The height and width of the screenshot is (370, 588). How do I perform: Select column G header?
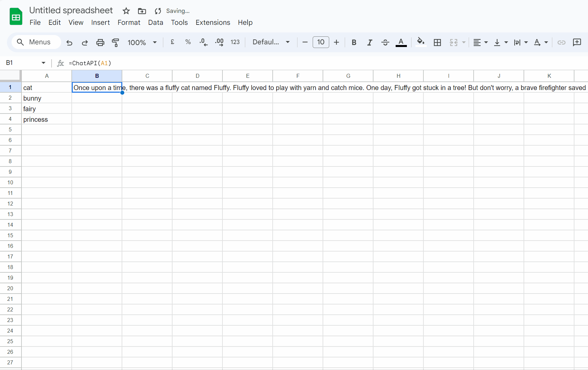pos(348,76)
